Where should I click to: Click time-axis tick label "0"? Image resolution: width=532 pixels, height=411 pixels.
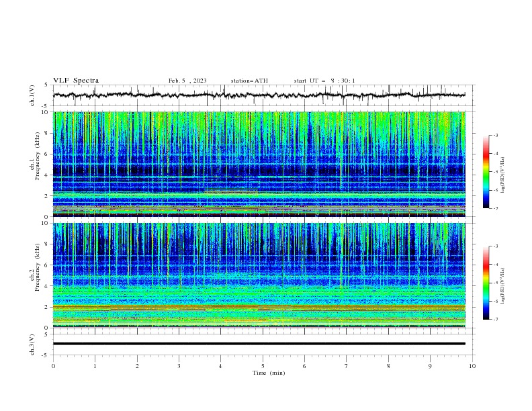coord(53,366)
